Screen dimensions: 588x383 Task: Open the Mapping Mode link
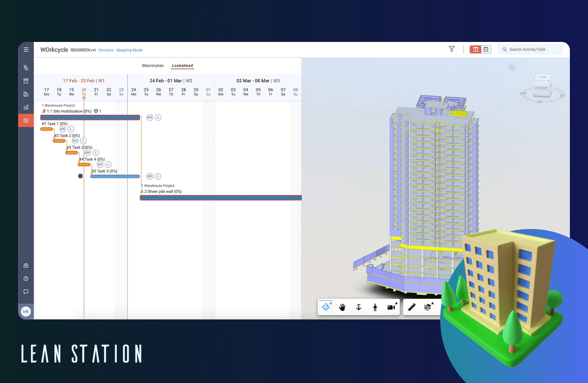pos(129,50)
